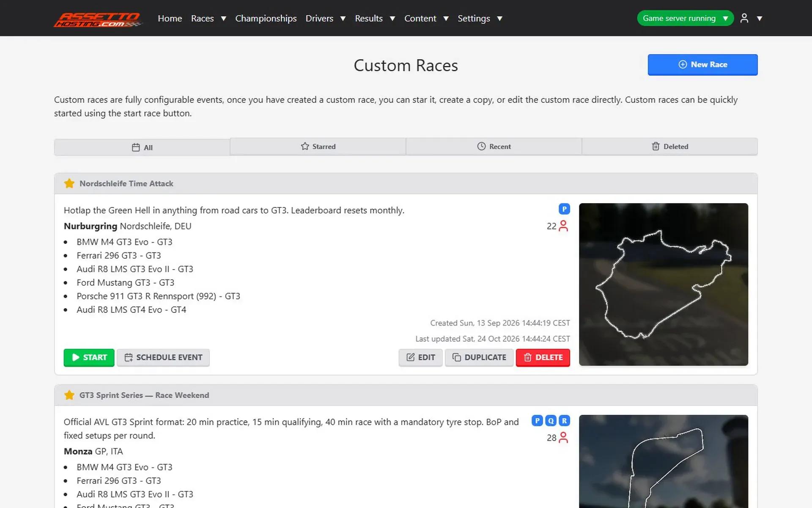The height and width of the screenshot is (508, 812).
Task: Click the Nordschleife track map thumbnail
Action: tap(664, 284)
